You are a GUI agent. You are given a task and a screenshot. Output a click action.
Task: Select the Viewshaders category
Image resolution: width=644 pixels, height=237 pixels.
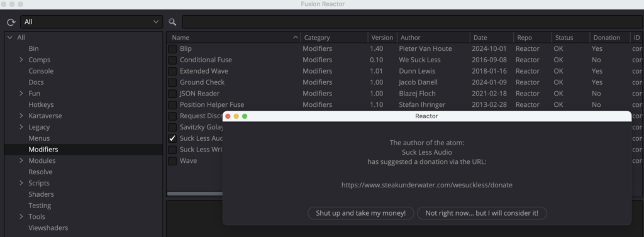[x=48, y=228]
